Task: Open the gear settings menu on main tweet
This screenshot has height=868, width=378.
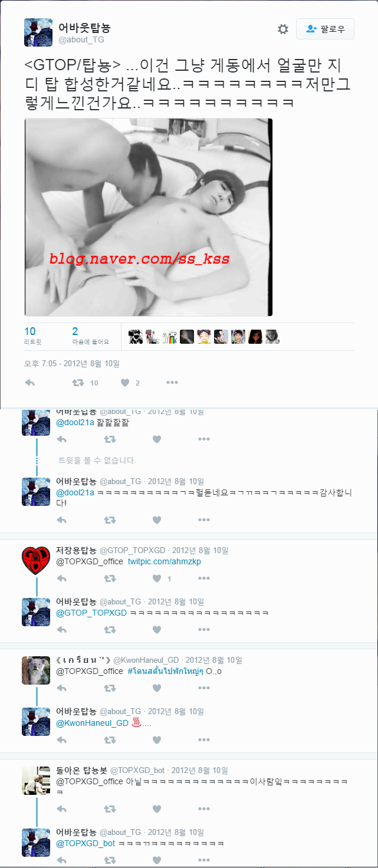Action: click(283, 29)
